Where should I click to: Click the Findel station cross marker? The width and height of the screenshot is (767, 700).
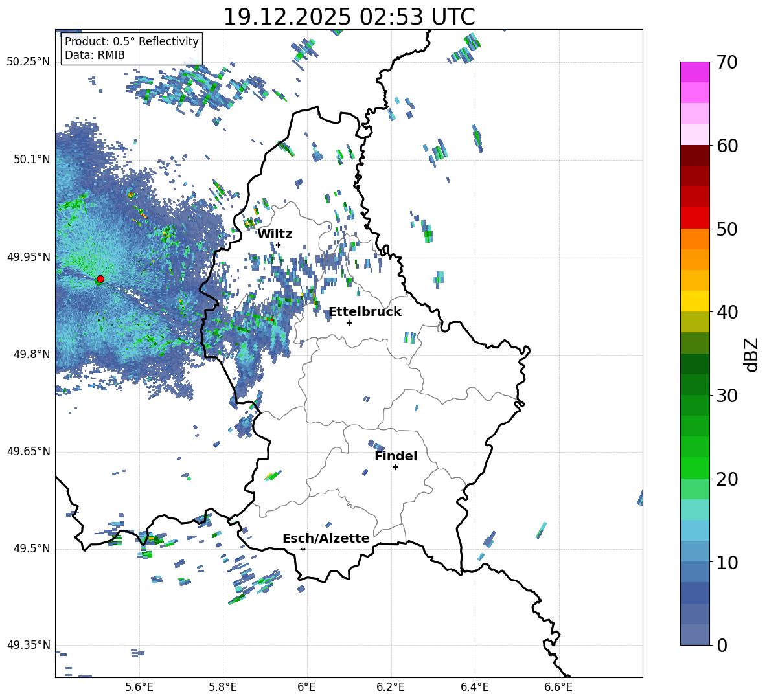click(x=395, y=468)
